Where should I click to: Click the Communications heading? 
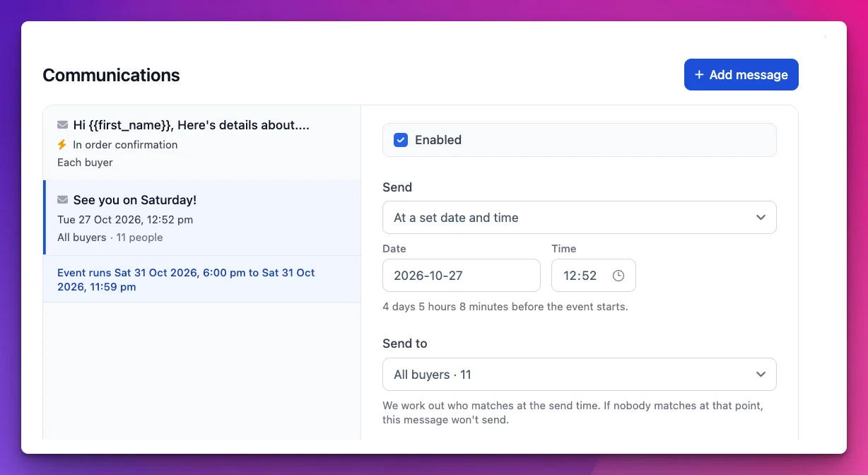(112, 75)
